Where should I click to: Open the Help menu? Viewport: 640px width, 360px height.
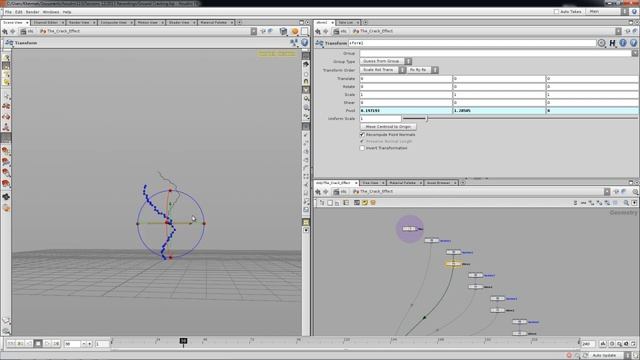(x=67, y=12)
